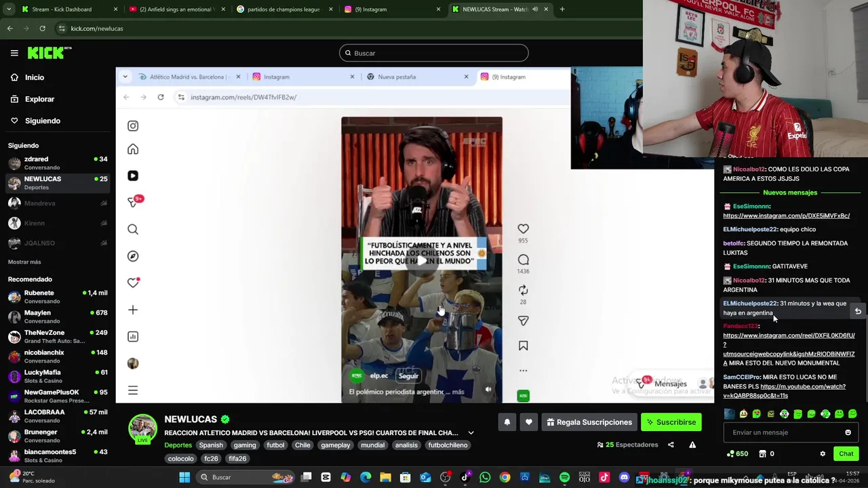
Task: Click Instagram search magnifier icon
Action: pyautogui.click(x=133, y=229)
